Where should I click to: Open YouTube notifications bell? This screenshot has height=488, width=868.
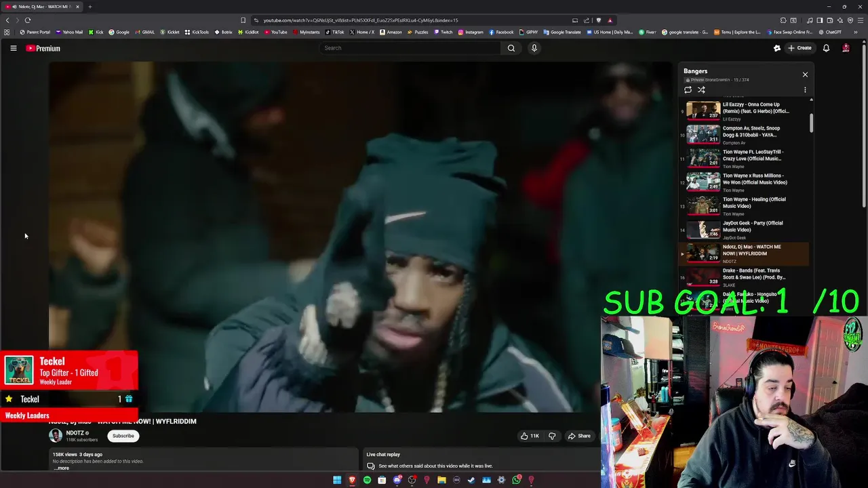826,48
